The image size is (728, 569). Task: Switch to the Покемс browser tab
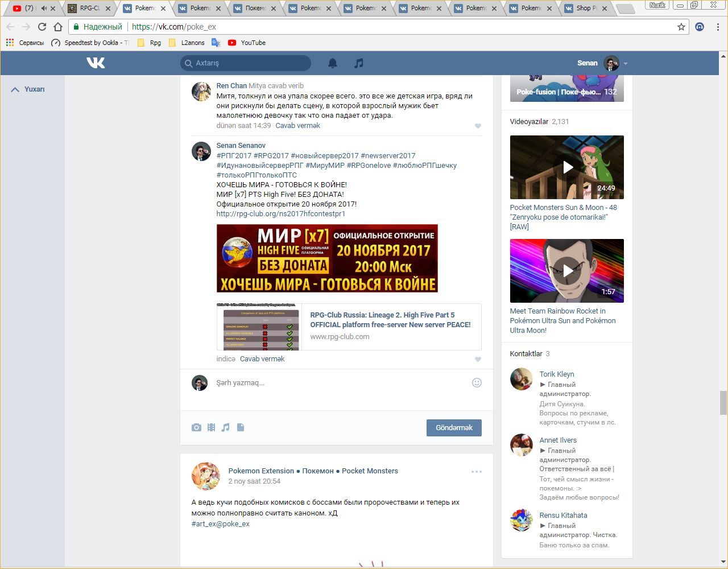click(x=254, y=8)
